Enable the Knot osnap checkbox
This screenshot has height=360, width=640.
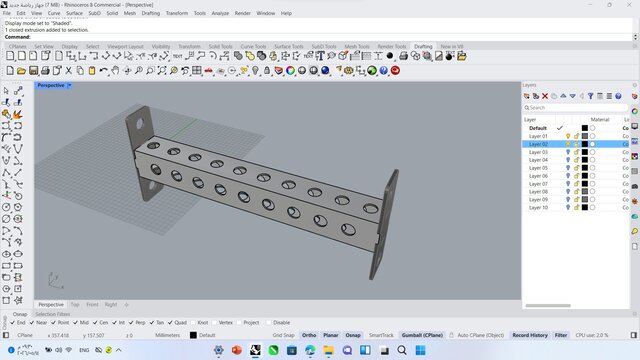(x=193, y=322)
